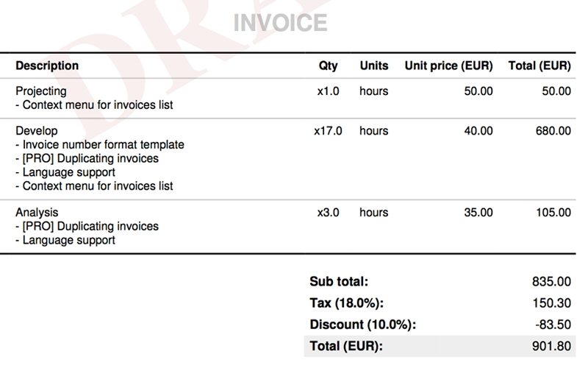588x368 pixels.
Task: Select the 680.00 total for Develop
Action: pyautogui.click(x=553, y=131)
